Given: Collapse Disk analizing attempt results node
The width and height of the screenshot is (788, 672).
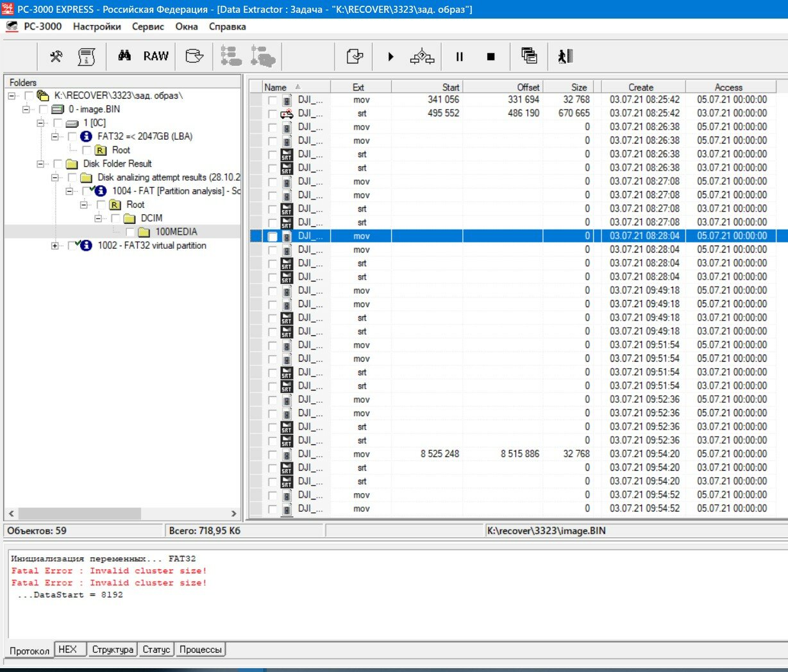Looking at the screenshot, I should [x=55, y=178].
